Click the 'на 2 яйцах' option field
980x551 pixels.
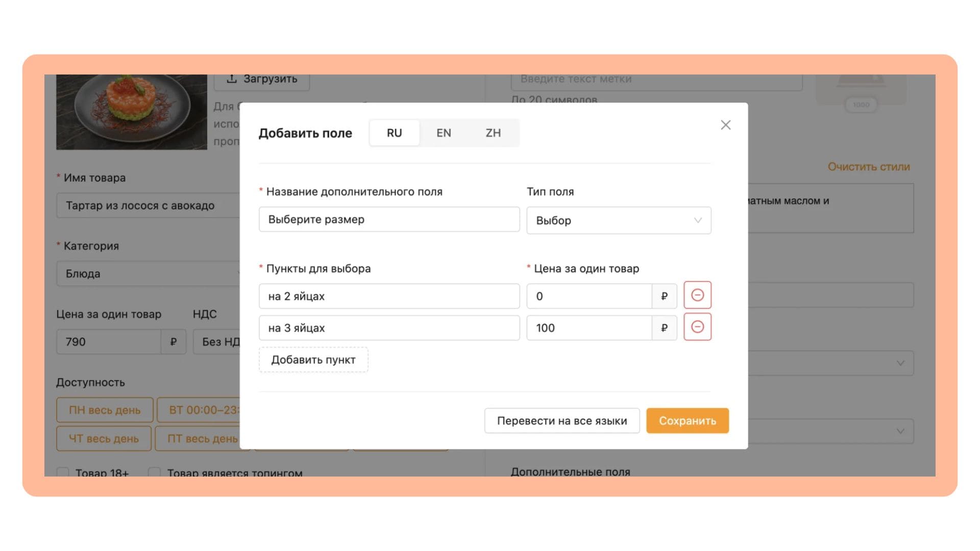tap(389, 296)
